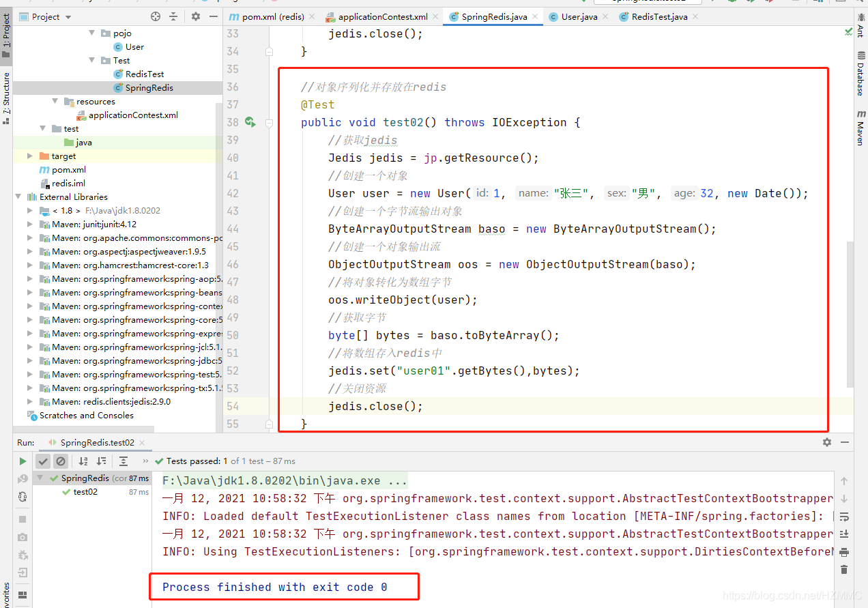The width and height of the screenshot is (868, 608).
Task: Click the java.exe command line link
Action: pos(285,480)
